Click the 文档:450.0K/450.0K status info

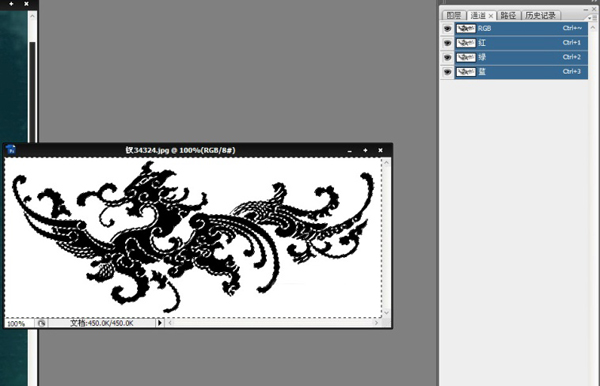click(x=102, y=323)
